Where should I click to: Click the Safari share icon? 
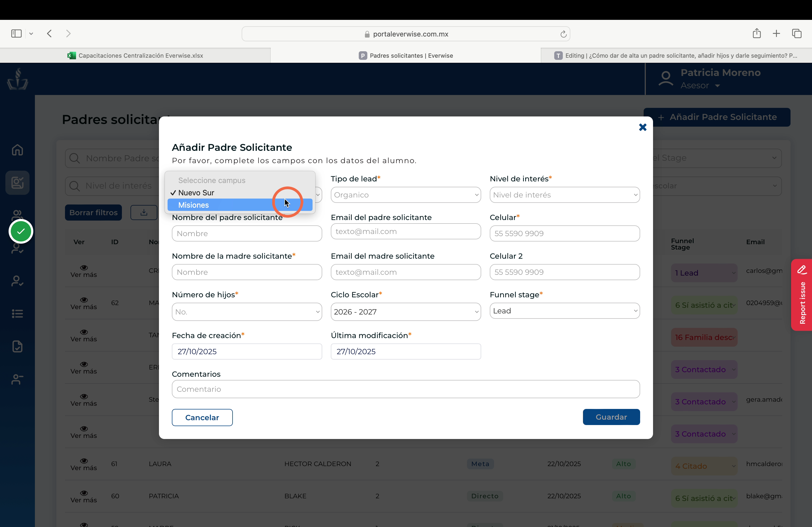[756, 33]
